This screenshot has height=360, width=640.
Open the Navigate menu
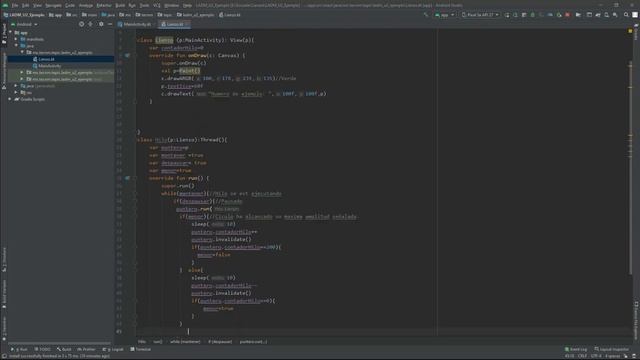click(x=53, y=5)
